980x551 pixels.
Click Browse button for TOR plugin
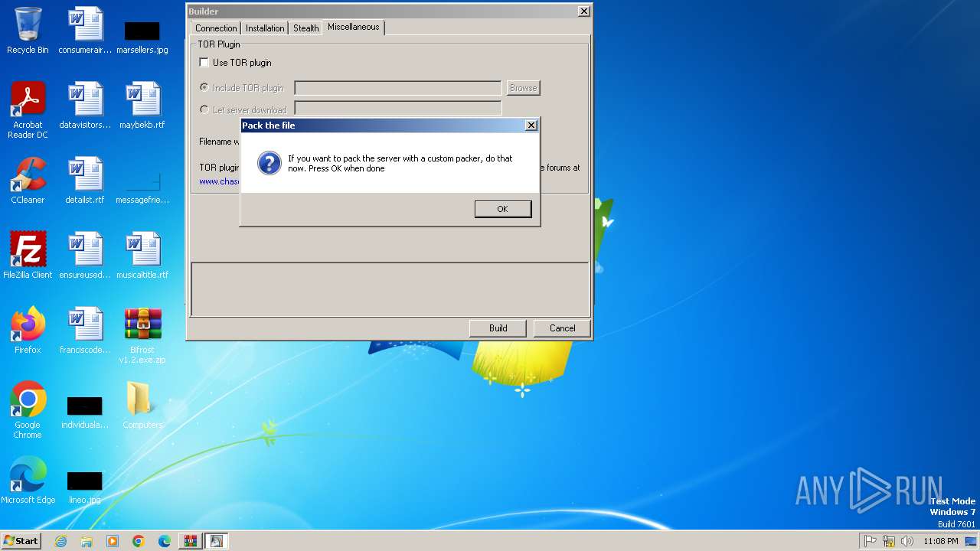(523, 88)
